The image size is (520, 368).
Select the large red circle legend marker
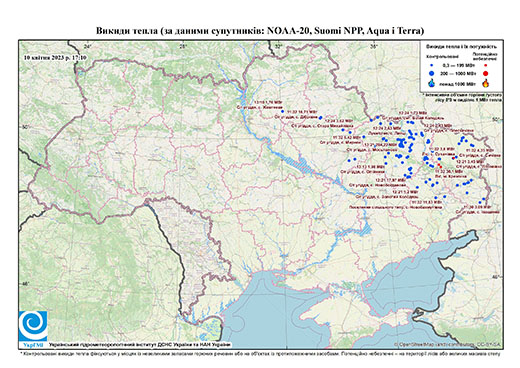pos(485,73)
